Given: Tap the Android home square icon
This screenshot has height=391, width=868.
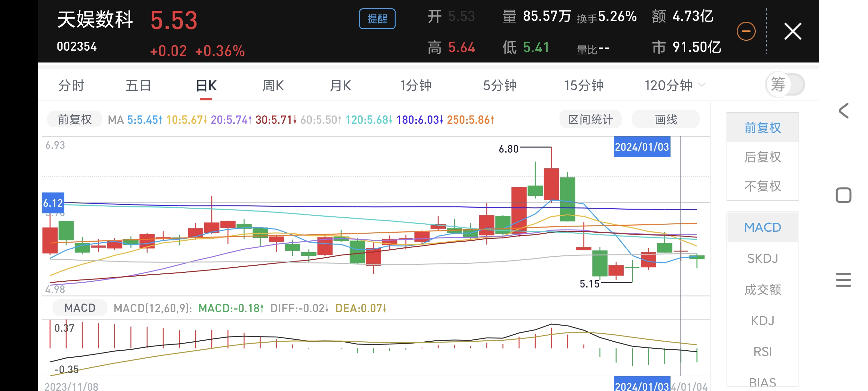Looking at the screenshot, I should (843, 195).
